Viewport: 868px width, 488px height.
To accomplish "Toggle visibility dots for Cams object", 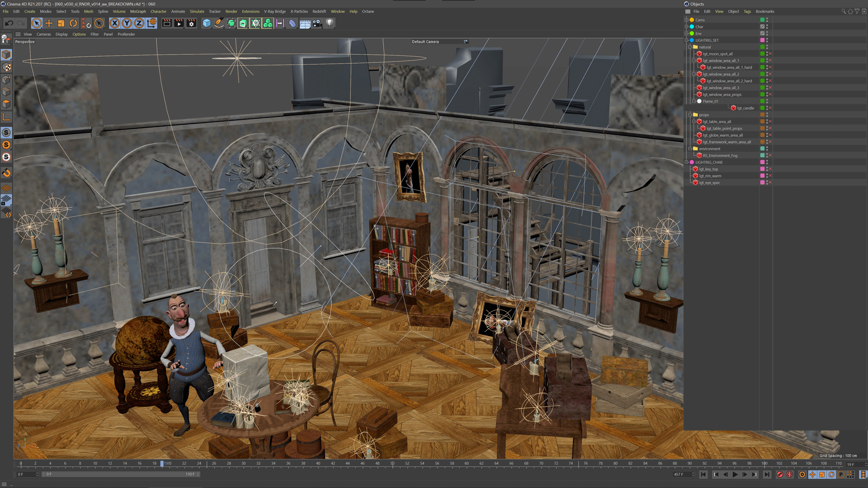I will point(767,20).
